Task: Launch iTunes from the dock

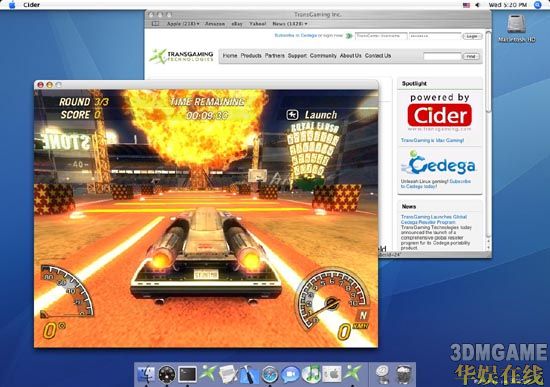Action: [311, 374]
